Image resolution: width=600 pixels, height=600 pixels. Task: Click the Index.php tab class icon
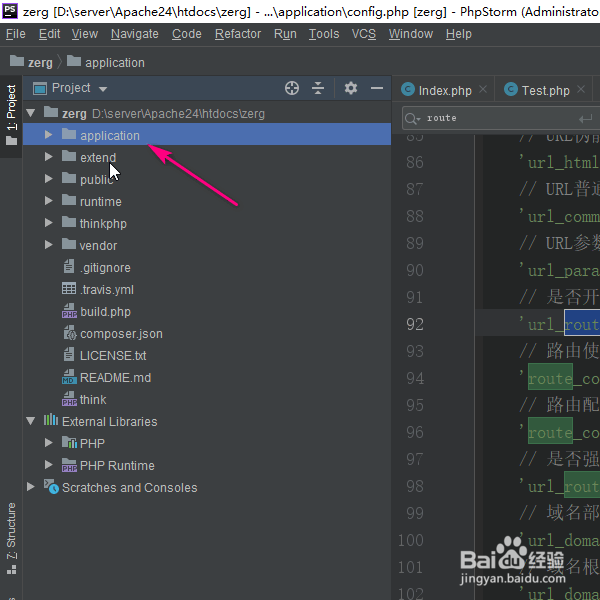[x=408, y=90]
